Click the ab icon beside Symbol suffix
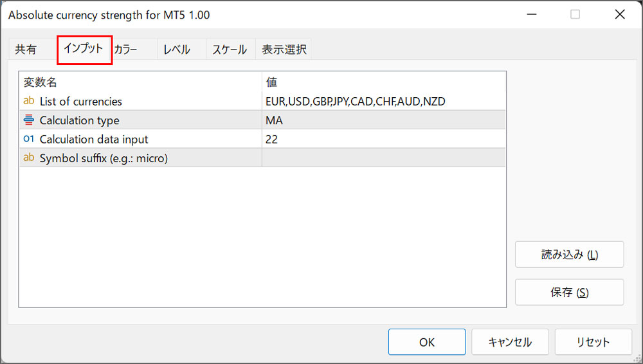The image size is (643, 364). click(x=29, y=157)
